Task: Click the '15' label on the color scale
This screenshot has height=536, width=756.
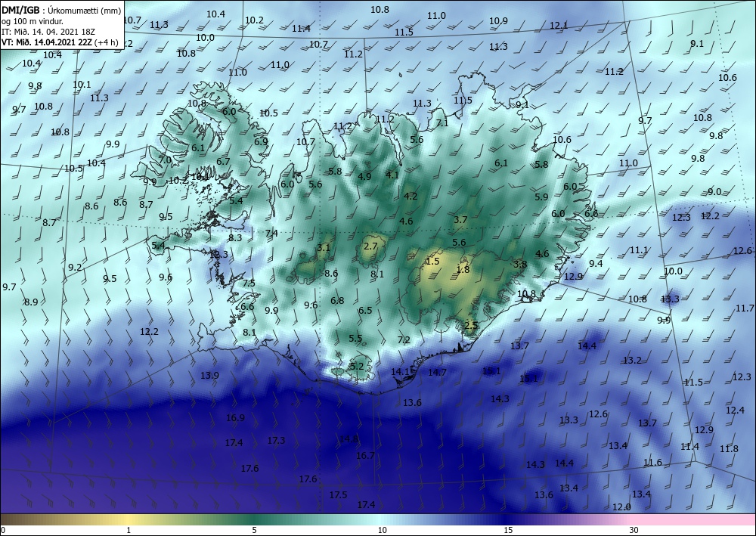Action: [508, 531]
